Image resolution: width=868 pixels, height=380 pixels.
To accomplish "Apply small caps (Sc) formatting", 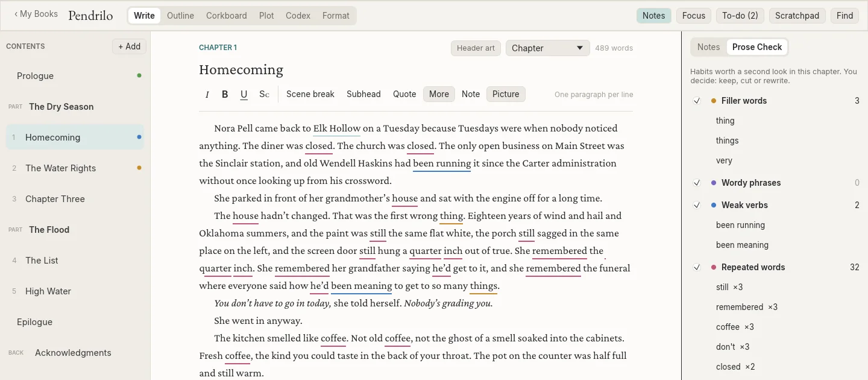I will pos(264,94).
